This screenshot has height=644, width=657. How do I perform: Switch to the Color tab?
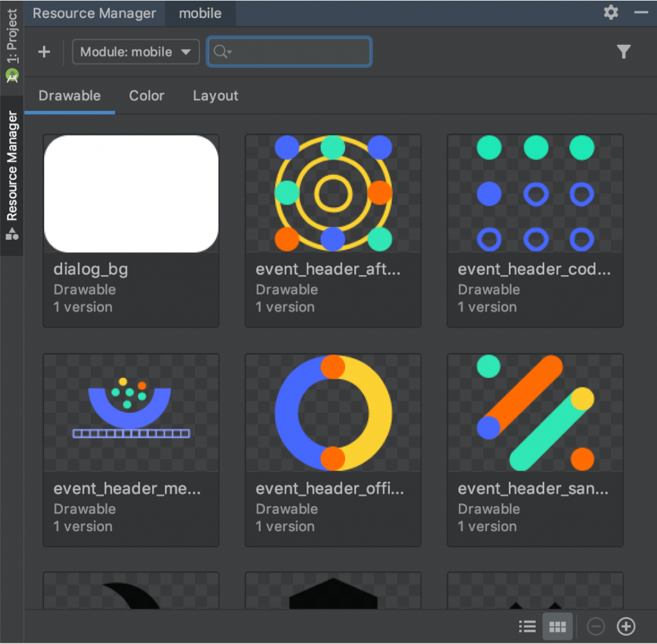point(147,96)
